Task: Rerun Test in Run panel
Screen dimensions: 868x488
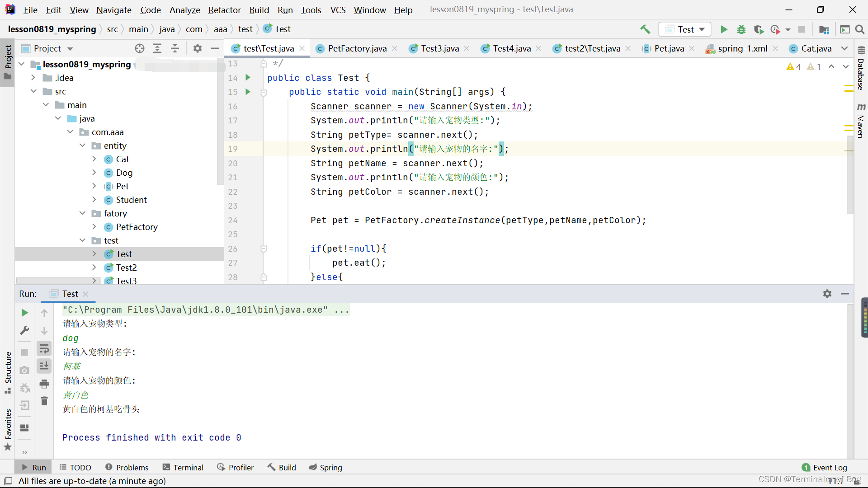Action: (25, 313)
